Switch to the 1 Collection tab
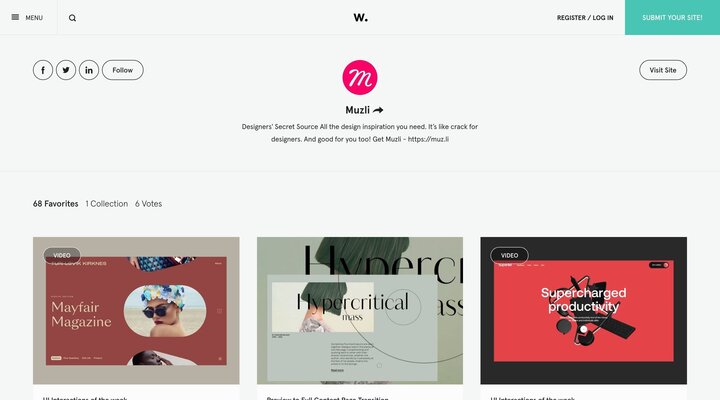The image size is (720, 400). click(107, 204)
